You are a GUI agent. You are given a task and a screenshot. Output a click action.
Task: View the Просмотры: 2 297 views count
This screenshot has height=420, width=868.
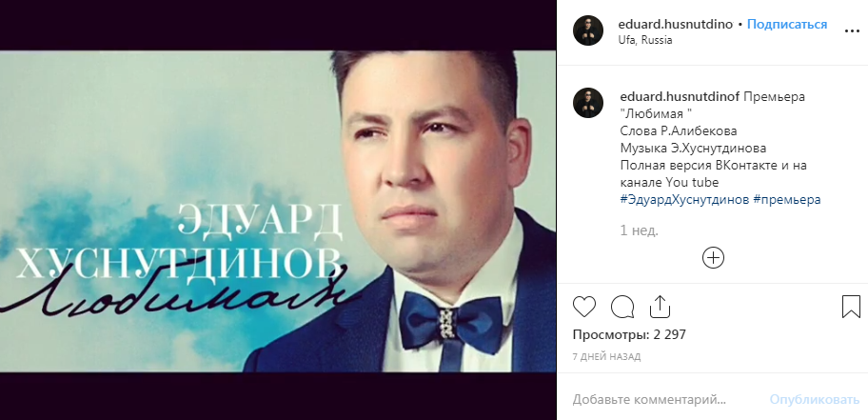pos(629,334)
